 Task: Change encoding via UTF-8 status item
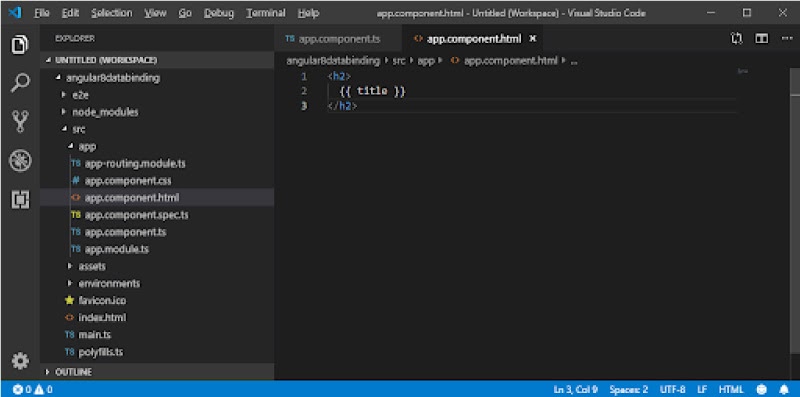coord(673,390)
